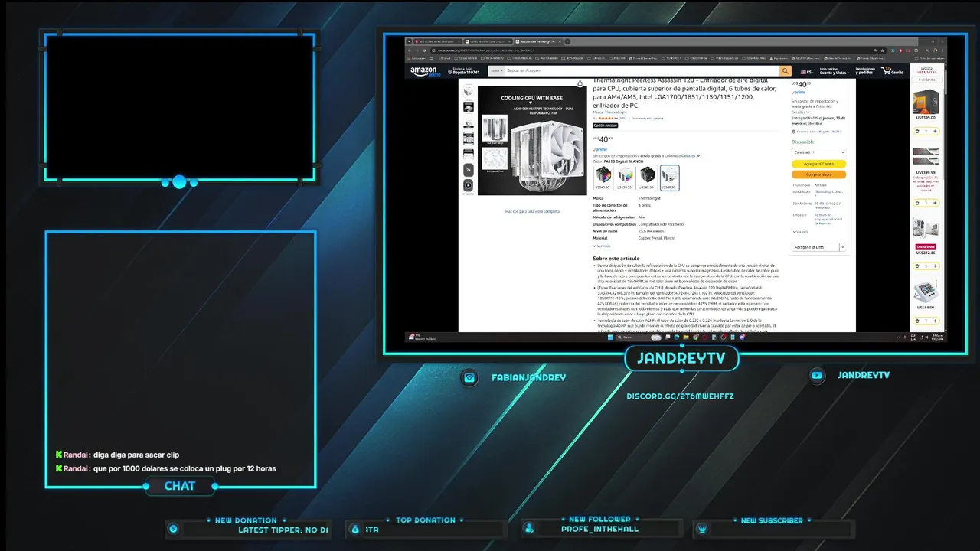Open the ES language dropdown

pos(807,72)
